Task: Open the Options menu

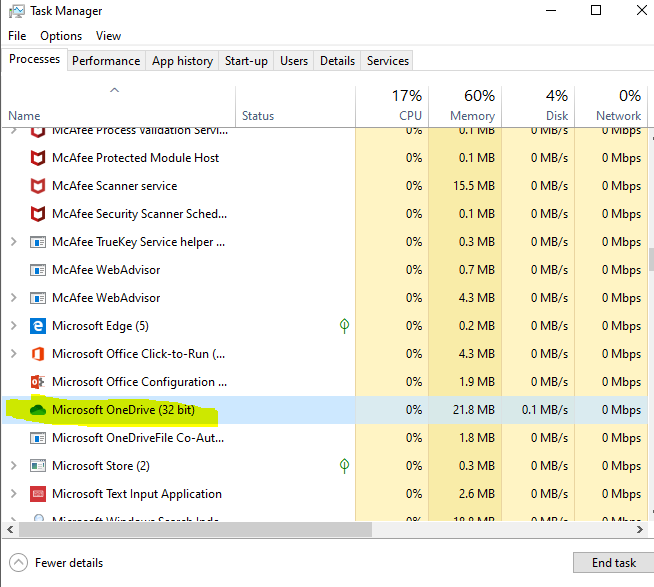Action: pos(61,36)
